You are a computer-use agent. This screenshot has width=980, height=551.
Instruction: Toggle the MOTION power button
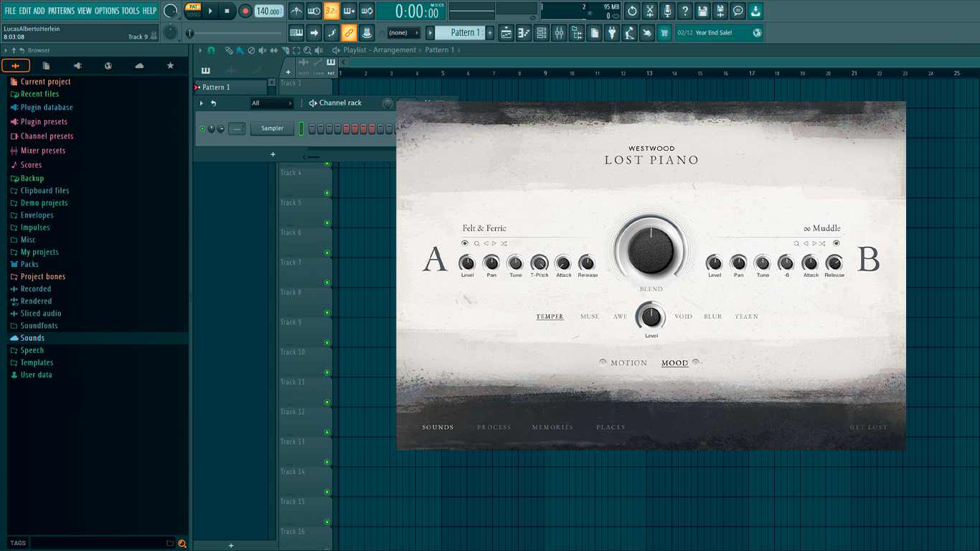coord(603,362)
